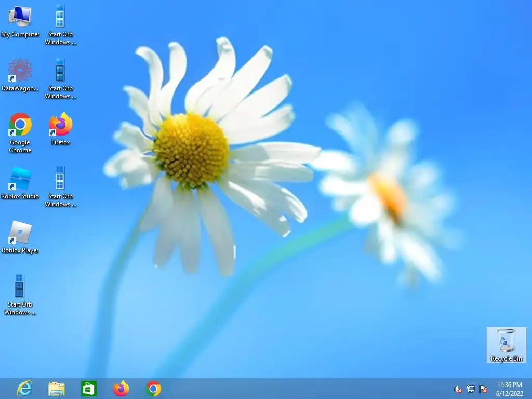The width and height of the screenshot is (532, 399).
Task: Launch Firefox from the taskbar
Action: pyautogui.click(x=121, y=389)
